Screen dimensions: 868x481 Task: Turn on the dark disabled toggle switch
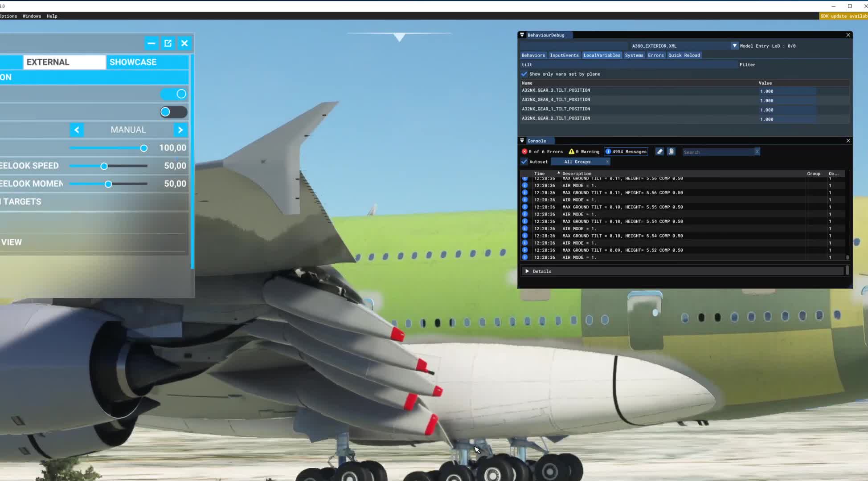tap(173, 112)
